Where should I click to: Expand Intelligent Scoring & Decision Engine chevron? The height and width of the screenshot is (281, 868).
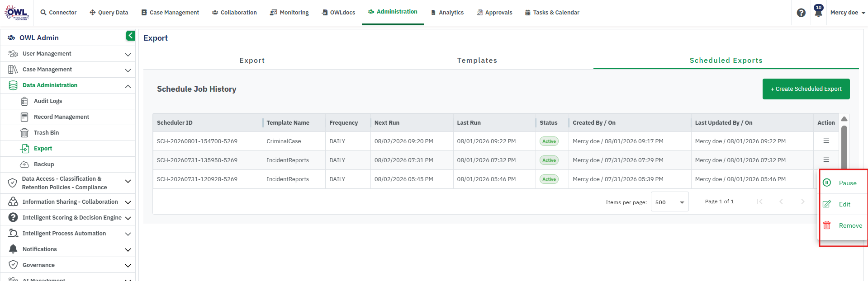pos(128,218)
